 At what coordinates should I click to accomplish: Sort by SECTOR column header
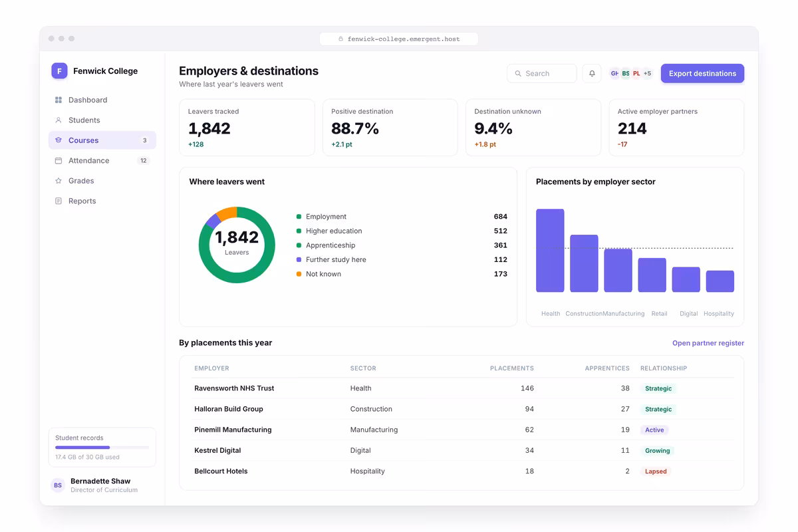click(363, 368)
